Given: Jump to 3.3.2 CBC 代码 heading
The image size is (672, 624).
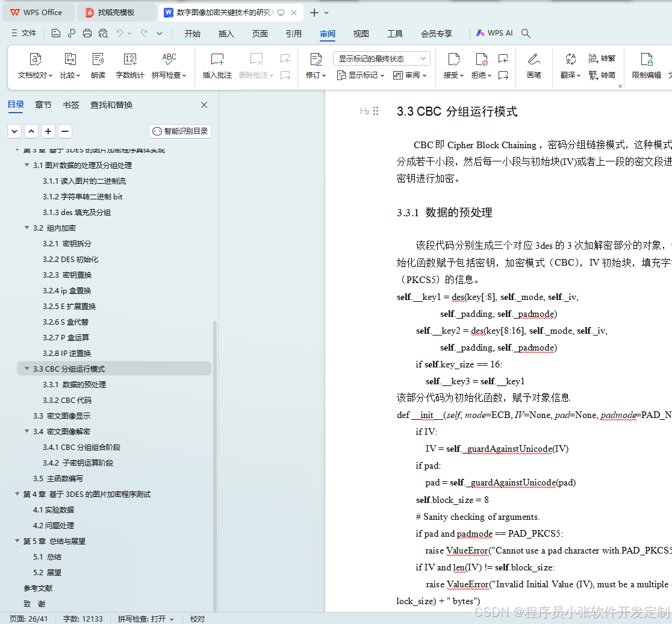Looking at the screenshot, I should pos(67,400).
